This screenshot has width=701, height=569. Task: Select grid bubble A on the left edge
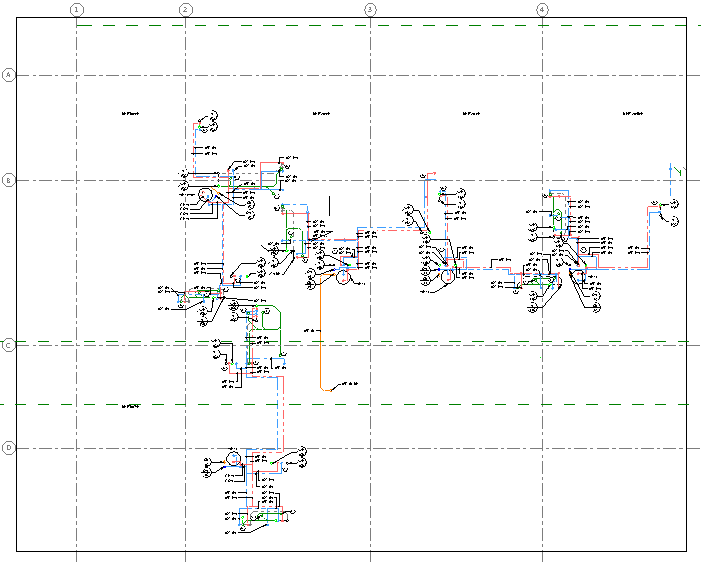pos(8,75)
